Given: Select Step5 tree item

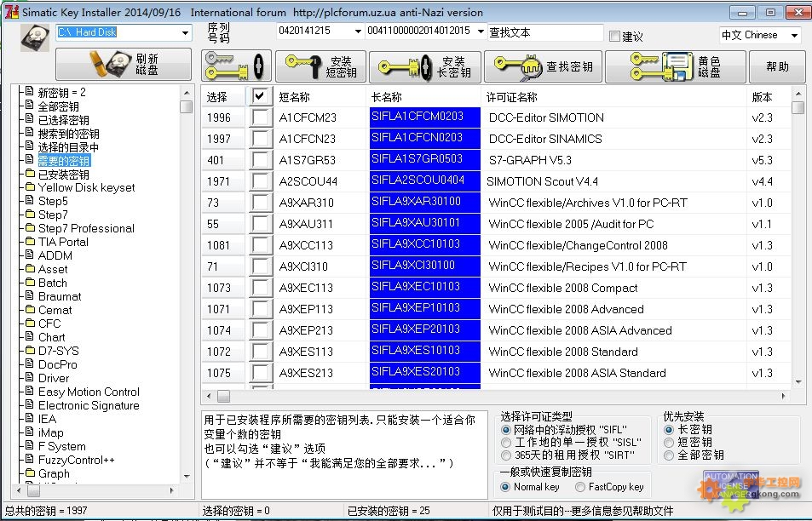Looking at the screenshot, I should click(x=53, y=201).
